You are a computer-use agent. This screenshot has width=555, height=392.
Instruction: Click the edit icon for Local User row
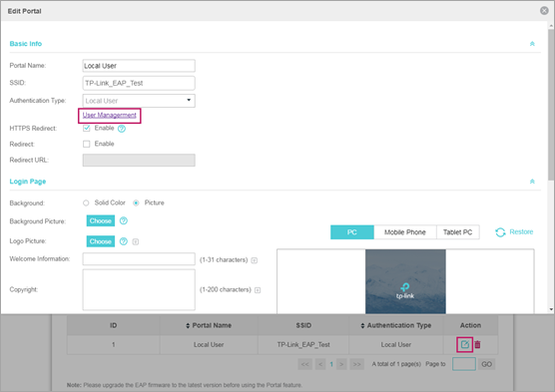465,344
